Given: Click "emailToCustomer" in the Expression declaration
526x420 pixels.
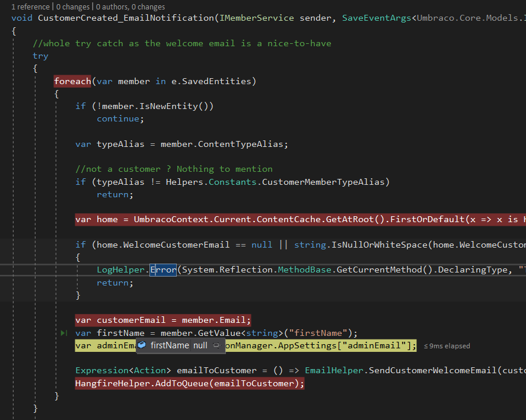Looking at the screenshot, I should 216,370.
